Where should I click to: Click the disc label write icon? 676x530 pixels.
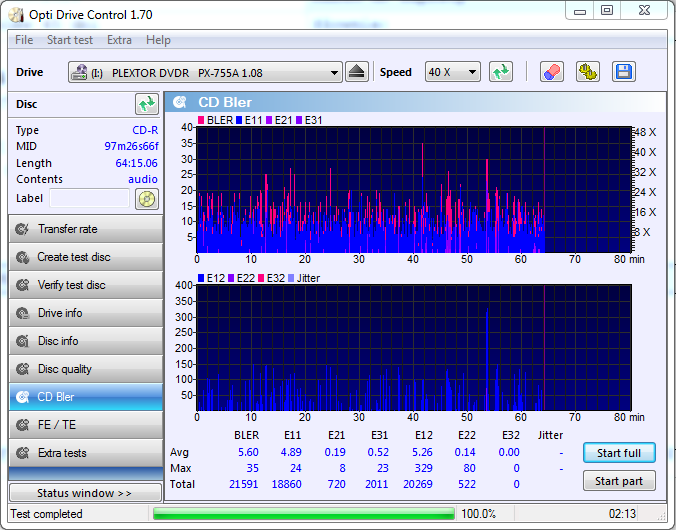tap(147, 199)
